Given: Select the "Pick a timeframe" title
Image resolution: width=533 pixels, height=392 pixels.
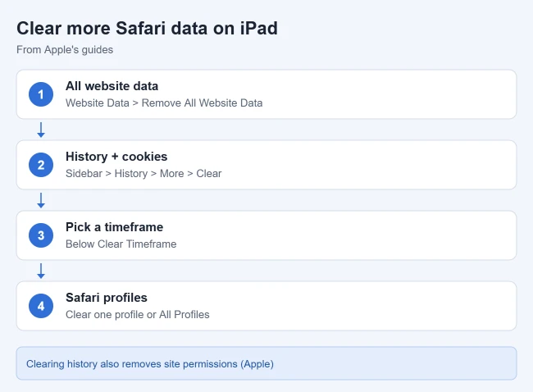Looking at the screenshot, I should [114, 227].
